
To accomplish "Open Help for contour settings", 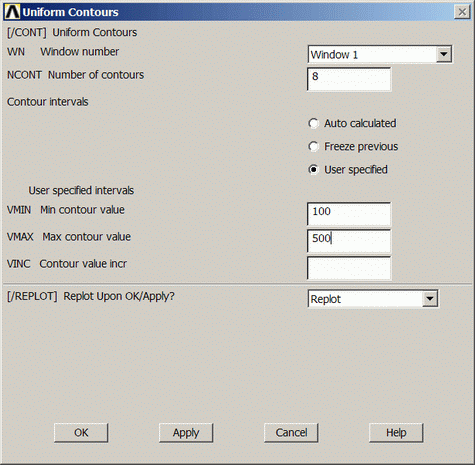I will 396,433.
